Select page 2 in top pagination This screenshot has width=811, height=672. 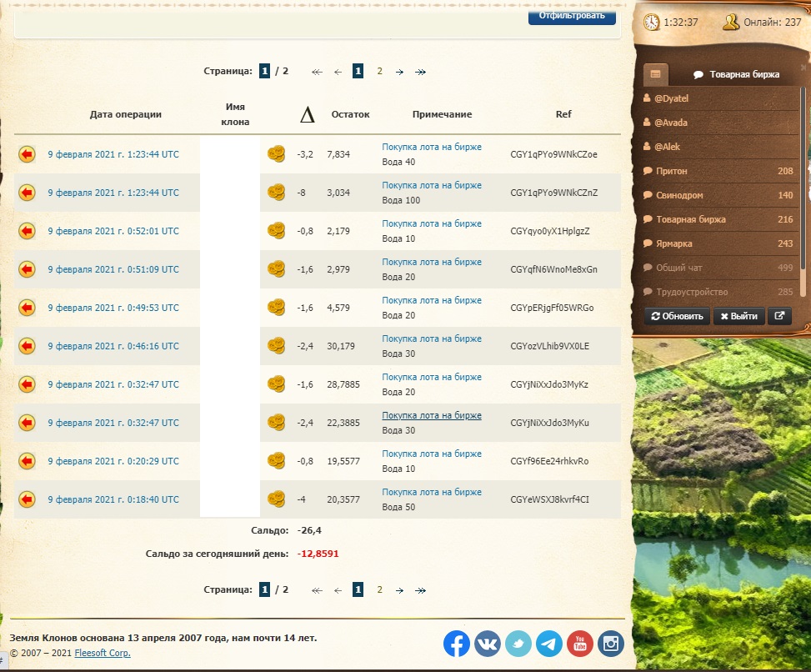(x=379, y=72)
